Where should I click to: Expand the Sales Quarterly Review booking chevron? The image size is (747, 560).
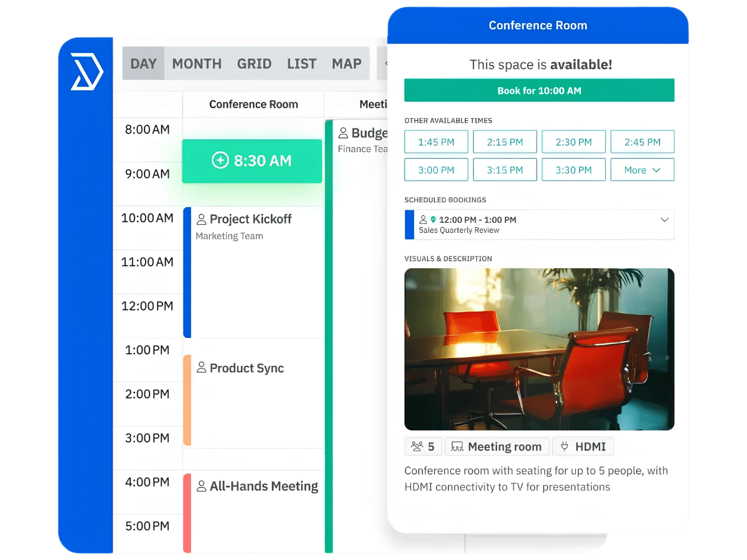pyautogui.click(x=664, y=220)
